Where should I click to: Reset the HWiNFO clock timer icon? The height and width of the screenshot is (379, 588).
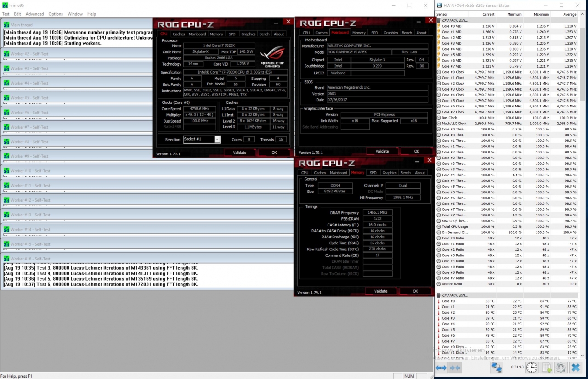tap(531, 368)
